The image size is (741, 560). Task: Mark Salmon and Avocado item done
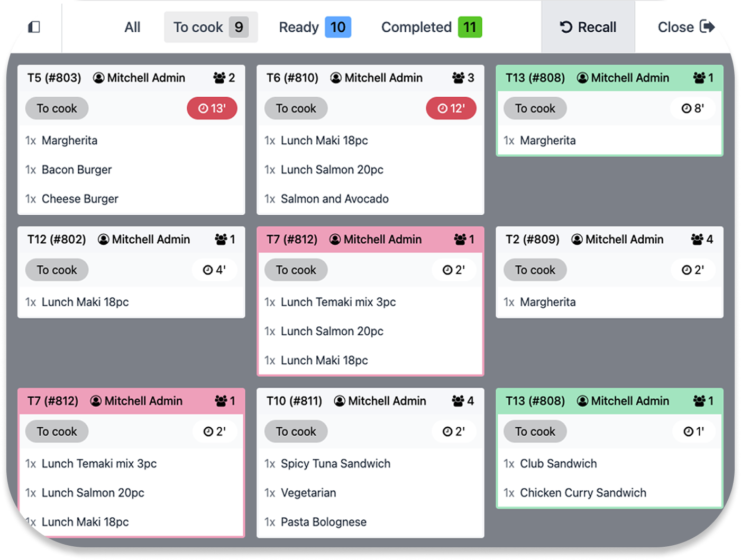coord(334,199)
